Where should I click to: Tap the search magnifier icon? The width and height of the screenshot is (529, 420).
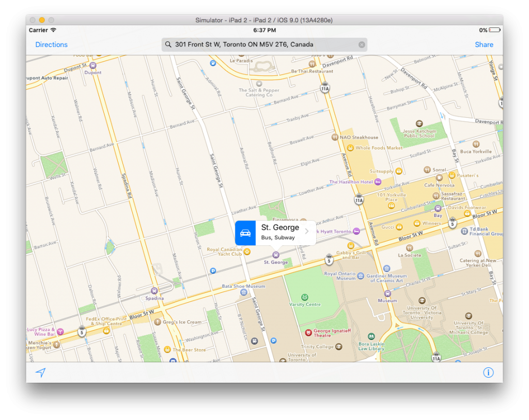coord(168,44)
